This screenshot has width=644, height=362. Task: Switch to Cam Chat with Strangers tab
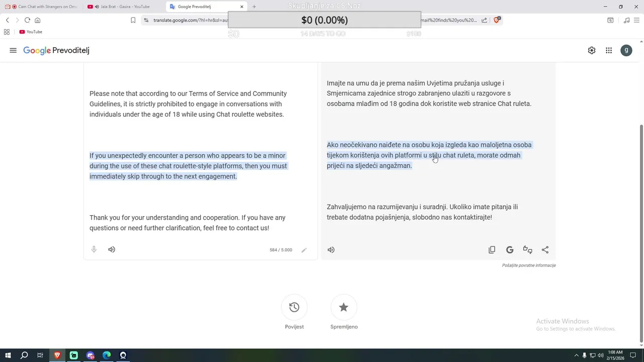coord(41,7)
